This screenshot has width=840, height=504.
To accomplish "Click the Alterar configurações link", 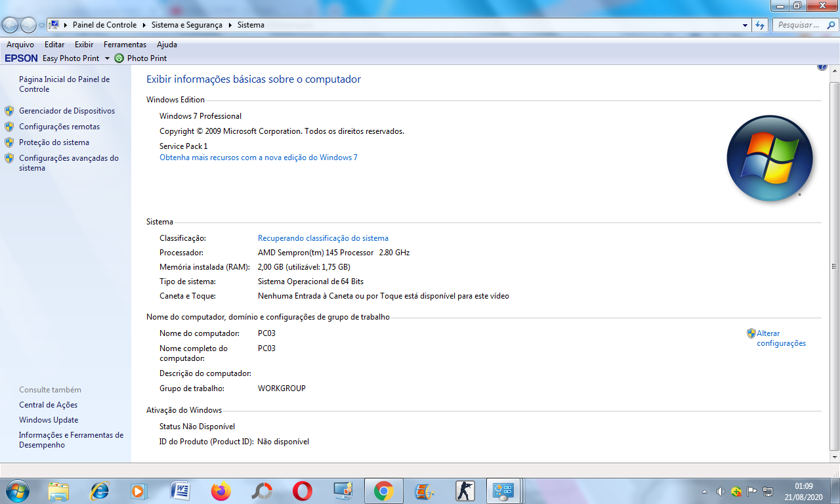I will tap(781, 339).
